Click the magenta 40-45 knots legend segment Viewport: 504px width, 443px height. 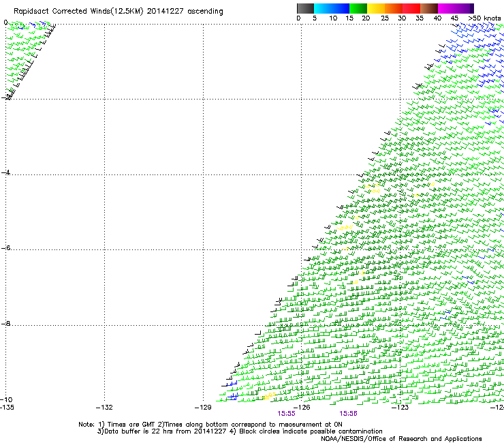[447, 8]
